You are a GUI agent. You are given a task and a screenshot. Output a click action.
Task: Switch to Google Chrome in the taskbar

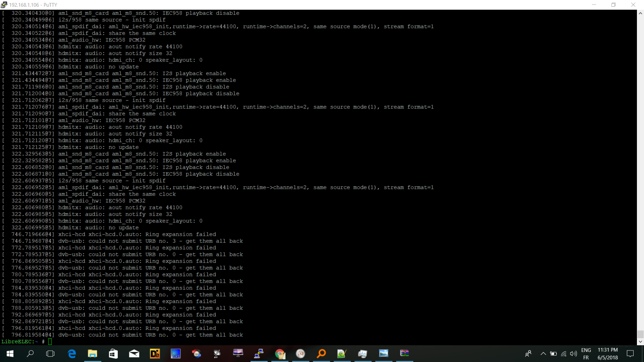click(x=280, y=353)
